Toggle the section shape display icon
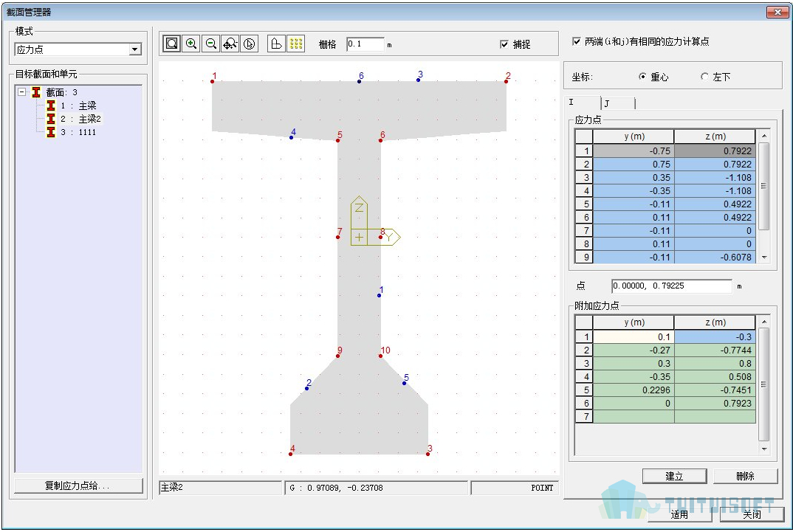This screenshot has height=532, width=793. click(276, 44)
